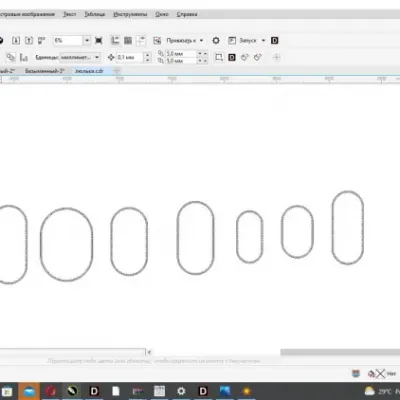This screenshot has height=400, width=400.
Task: Click the black D icon after Запуск
Action: (x=275, y=41)
